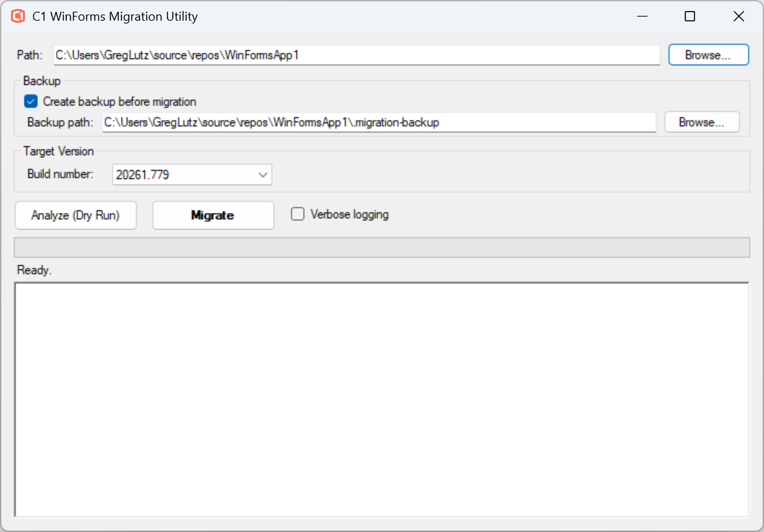This screenshot has width=764, height=532.
Task: Click the Backup path: label
Action: click(x=60, y=122)
